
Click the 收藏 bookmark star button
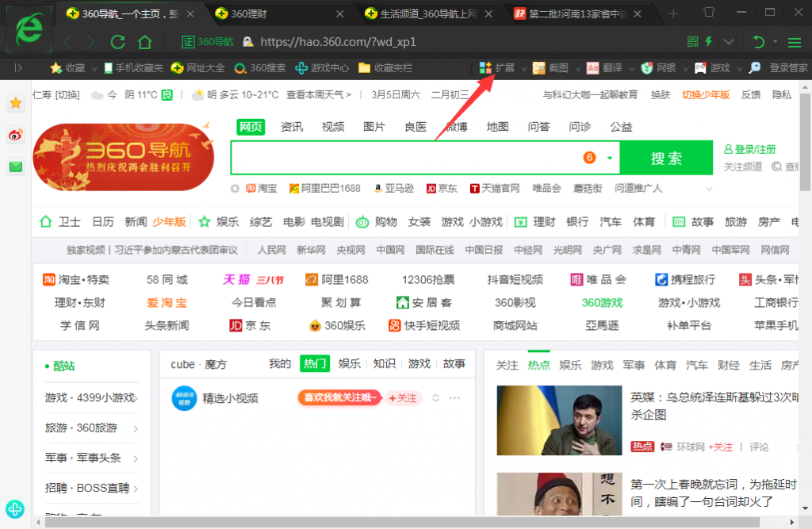click(67, 68)
